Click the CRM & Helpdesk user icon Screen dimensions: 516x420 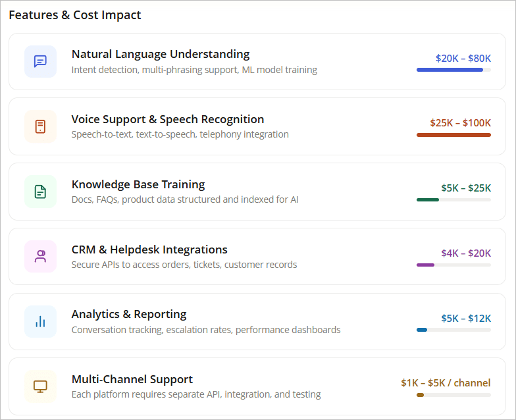41,257
